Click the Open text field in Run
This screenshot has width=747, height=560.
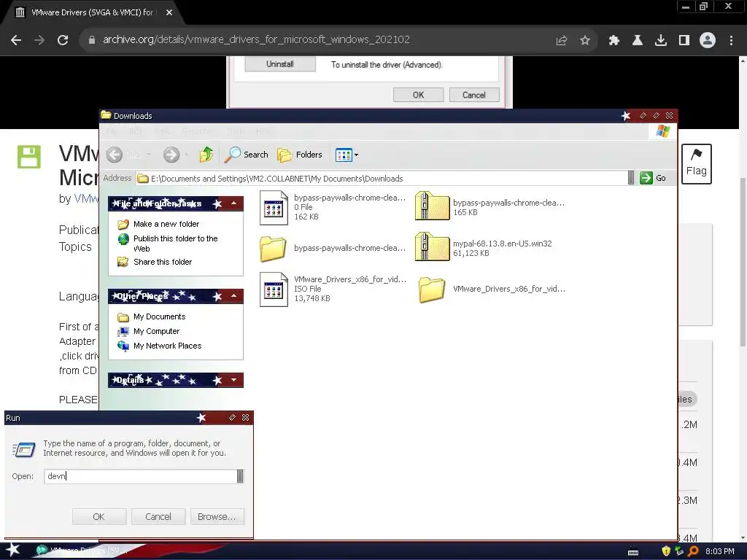click(x=141, y=476)
